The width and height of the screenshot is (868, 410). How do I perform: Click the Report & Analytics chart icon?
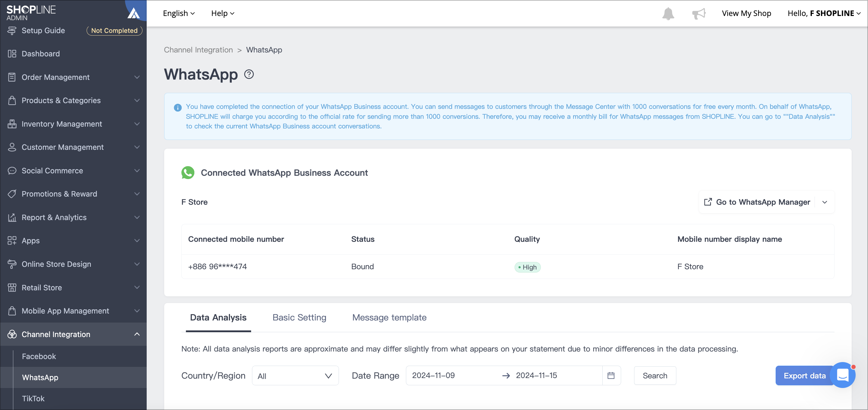click(12, 217)
